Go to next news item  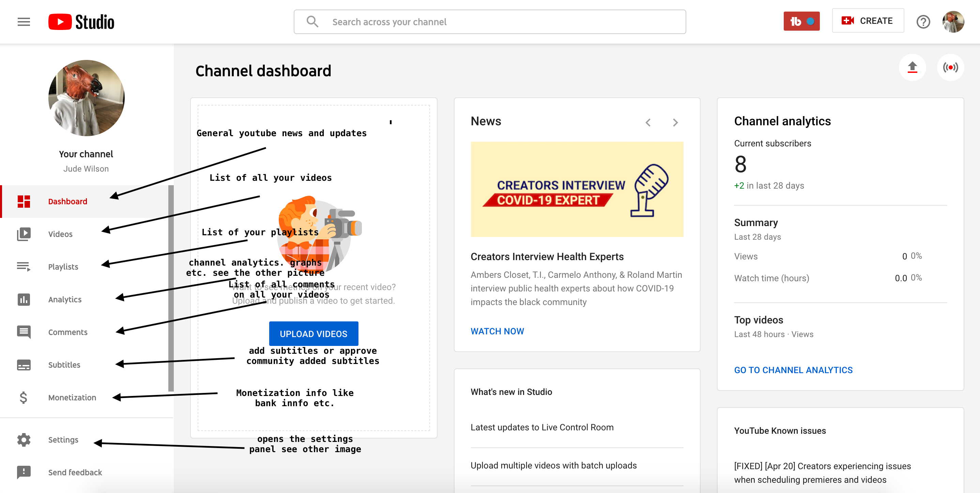pyautogui.click(x=675, y=122)
